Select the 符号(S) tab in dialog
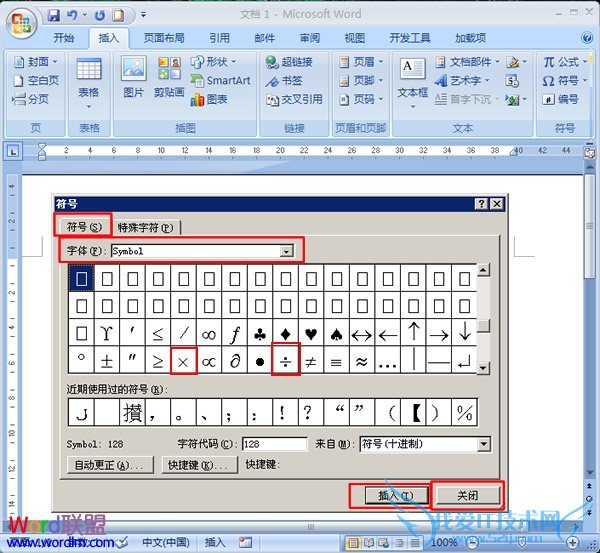 [84, 227]
